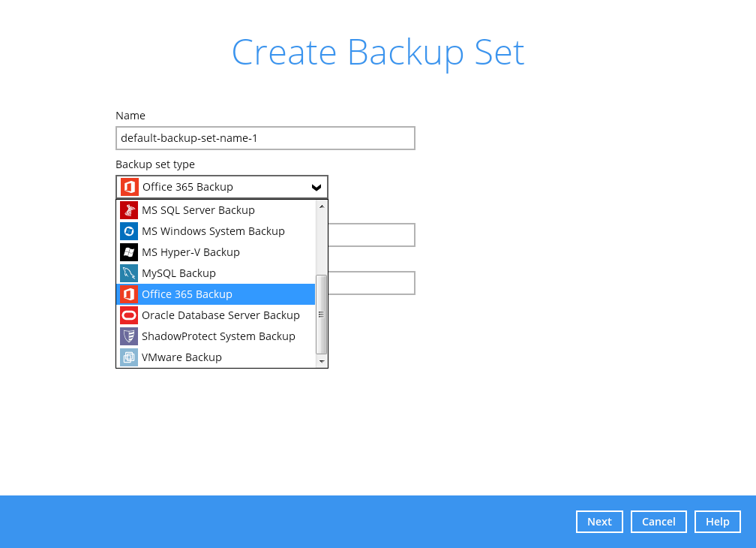
Task: Pick MS Hyper-V Backup from list
Action: pos(215,252)
